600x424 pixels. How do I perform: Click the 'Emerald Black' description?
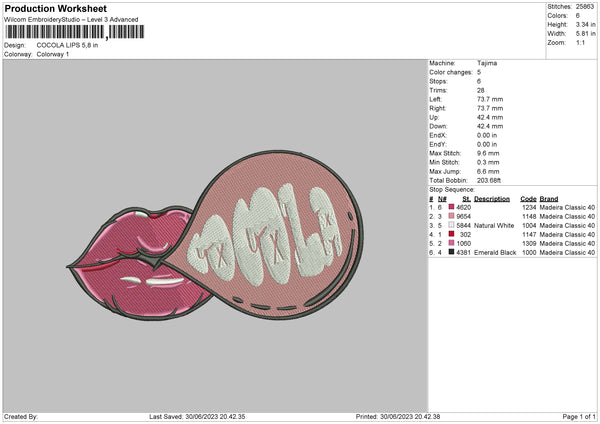click(495, 253)
